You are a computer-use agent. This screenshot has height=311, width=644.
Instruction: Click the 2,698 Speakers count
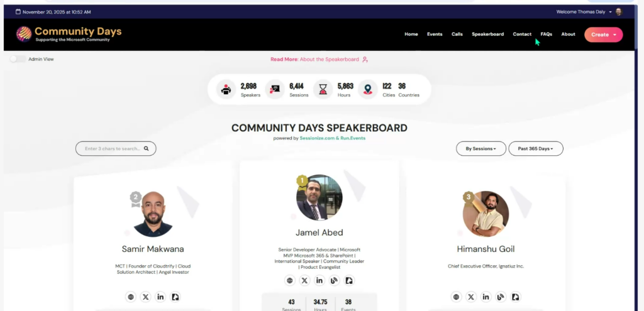click(x=248, y=86)
